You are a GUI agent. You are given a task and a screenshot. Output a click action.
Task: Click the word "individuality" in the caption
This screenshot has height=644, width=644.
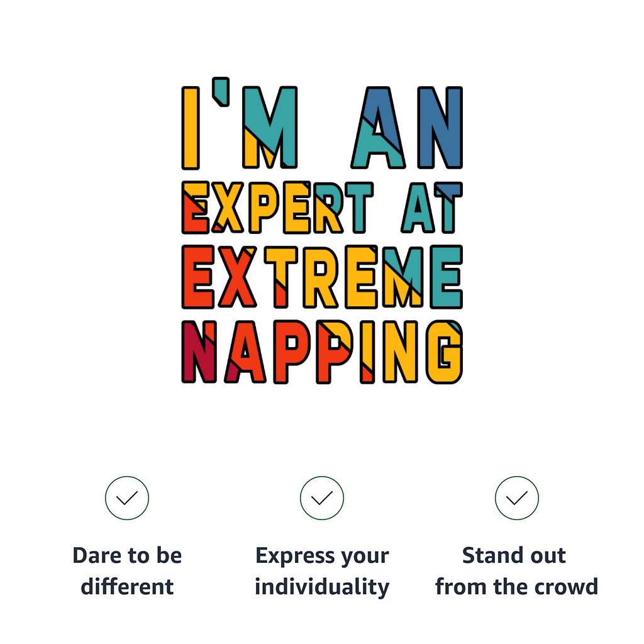(322, 587)
